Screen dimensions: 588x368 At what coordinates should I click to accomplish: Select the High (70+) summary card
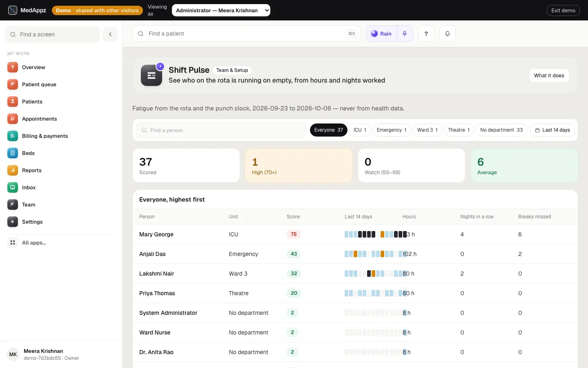[x=299, y=165]
